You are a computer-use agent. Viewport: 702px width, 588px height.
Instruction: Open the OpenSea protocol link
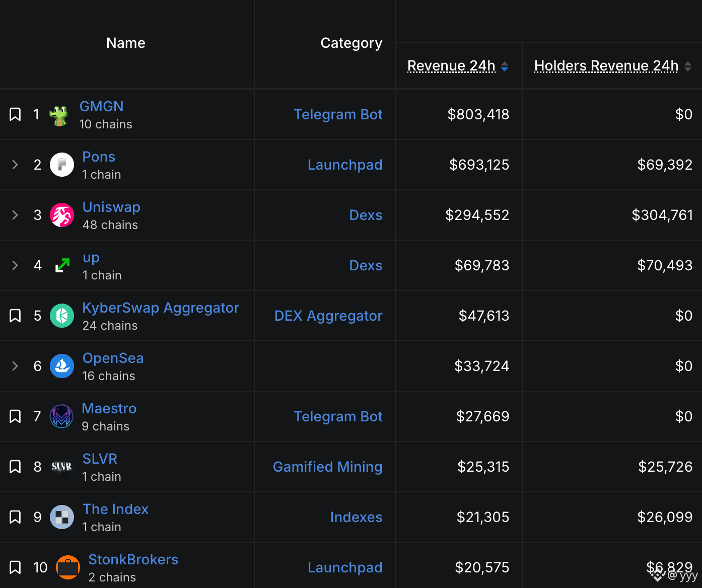pos(113,358)
